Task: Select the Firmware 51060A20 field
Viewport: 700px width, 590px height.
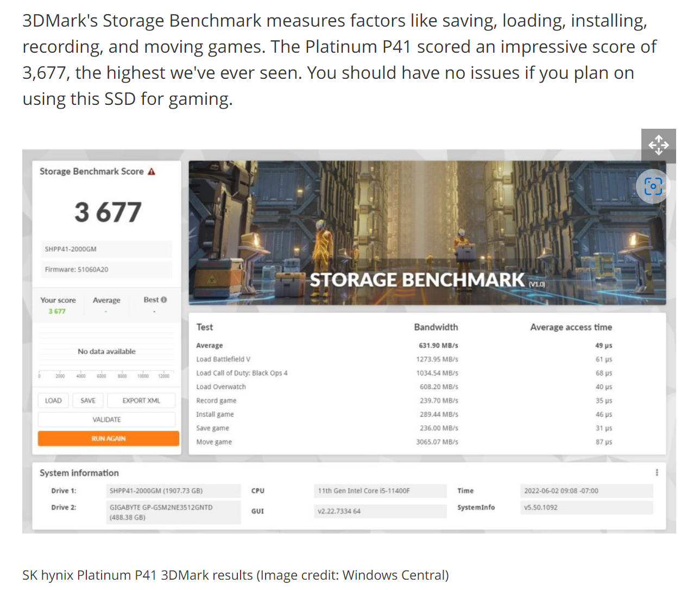Action: click(x=106, y=269)
